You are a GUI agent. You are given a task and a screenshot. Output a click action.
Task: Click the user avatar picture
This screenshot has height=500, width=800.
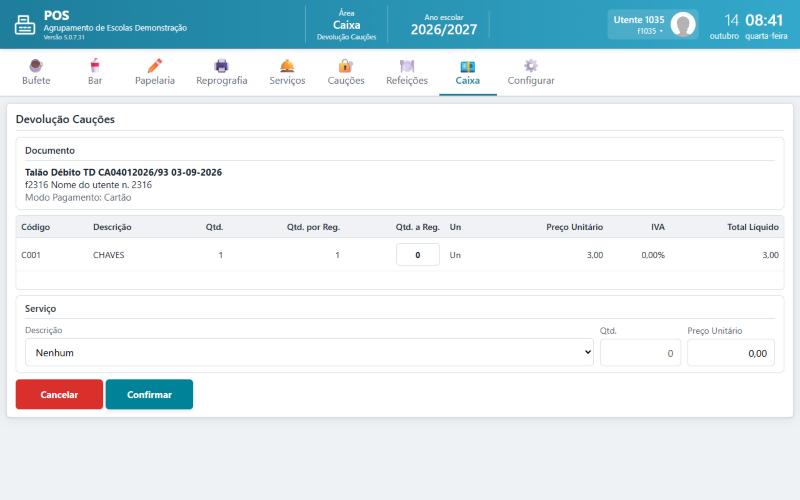click(x=683, y=24)
